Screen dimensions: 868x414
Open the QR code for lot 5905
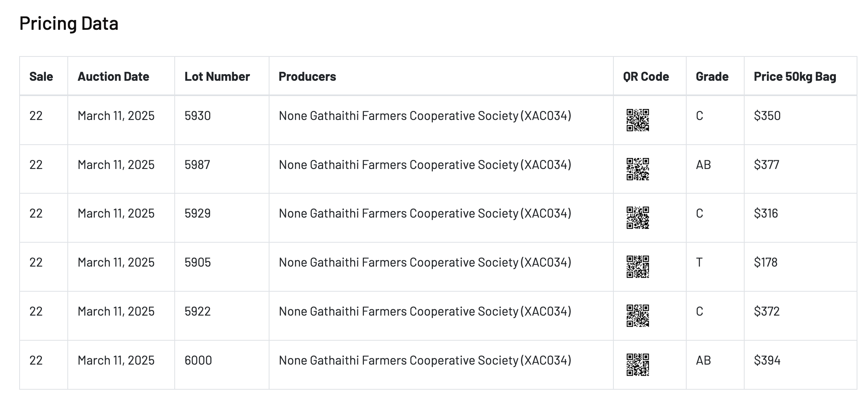tap(638, 267)
